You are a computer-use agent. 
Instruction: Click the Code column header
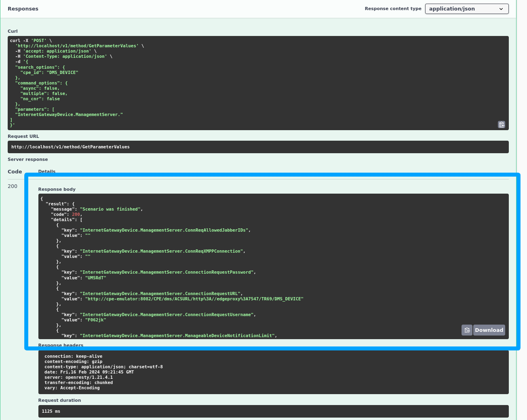(x=15, y=172)
